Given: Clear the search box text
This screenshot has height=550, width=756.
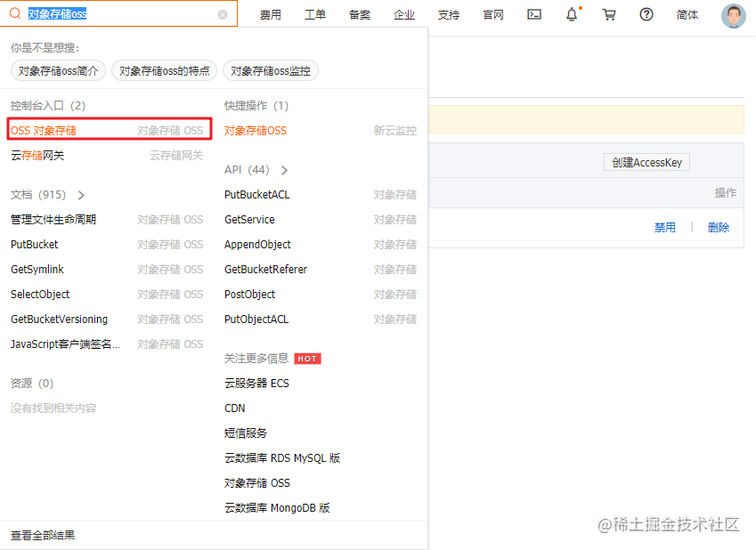Looking at the screenshot, I should [x=223, y=14].
